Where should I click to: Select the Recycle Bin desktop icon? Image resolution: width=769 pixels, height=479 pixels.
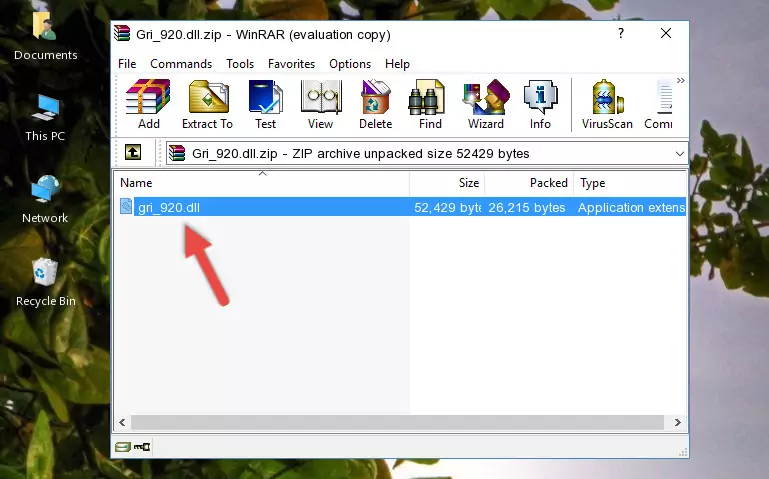[45, 282]
